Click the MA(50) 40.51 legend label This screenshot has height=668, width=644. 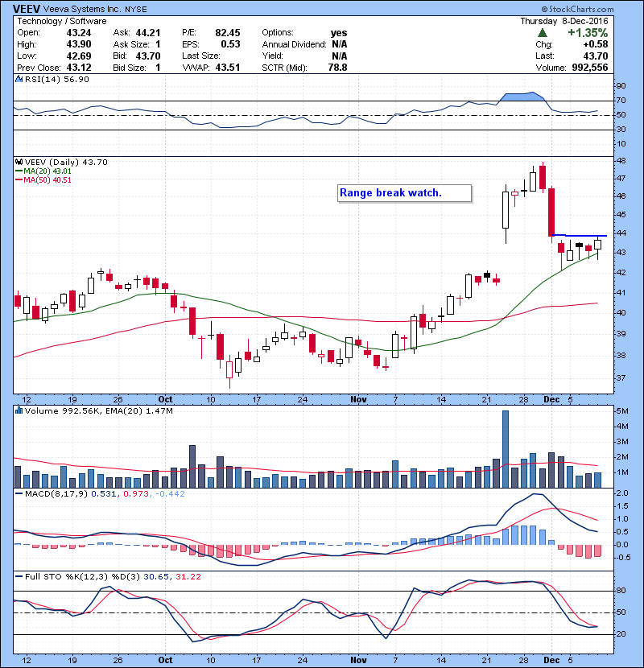(x=43, y=179)
